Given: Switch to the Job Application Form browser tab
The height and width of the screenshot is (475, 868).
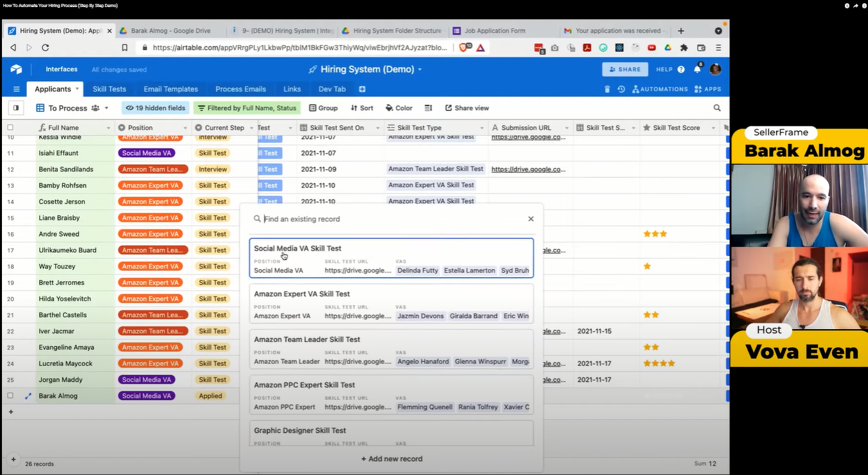Looking at the screenshot, I should pyautogui.click(x=495, y=31).
